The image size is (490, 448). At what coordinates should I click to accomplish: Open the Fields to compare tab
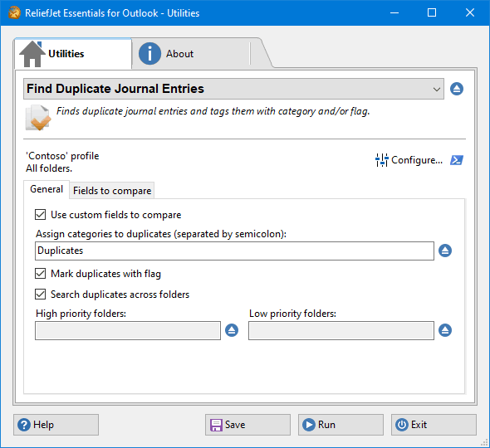tap(112, 191)
